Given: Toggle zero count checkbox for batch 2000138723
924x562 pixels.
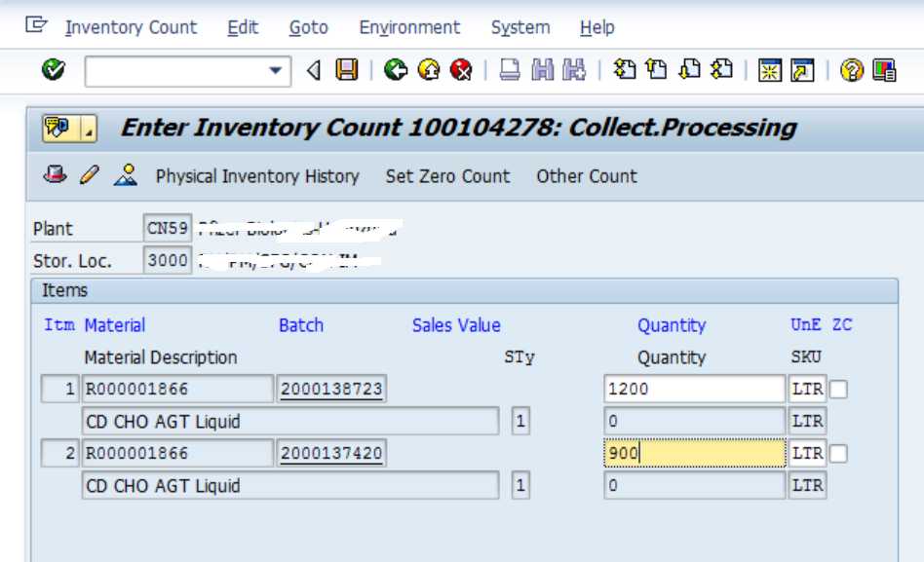Looking at the screenshot, I should click(x=838, y=390).
